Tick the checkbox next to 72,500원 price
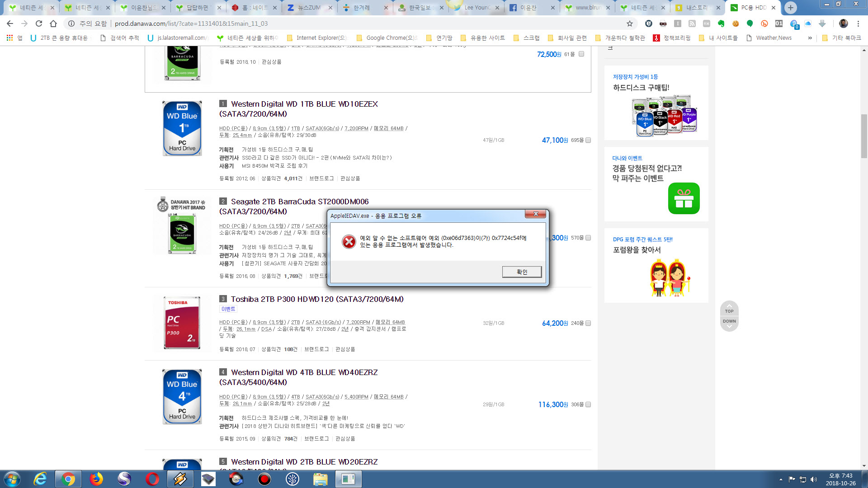 (581, 54)
